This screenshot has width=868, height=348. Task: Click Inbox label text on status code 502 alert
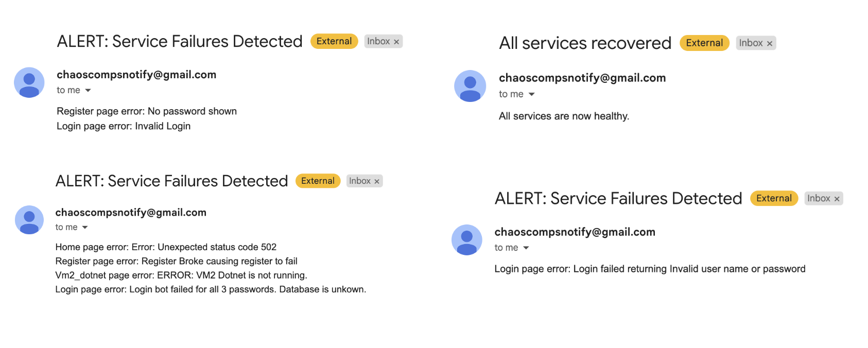pos(359,181)
